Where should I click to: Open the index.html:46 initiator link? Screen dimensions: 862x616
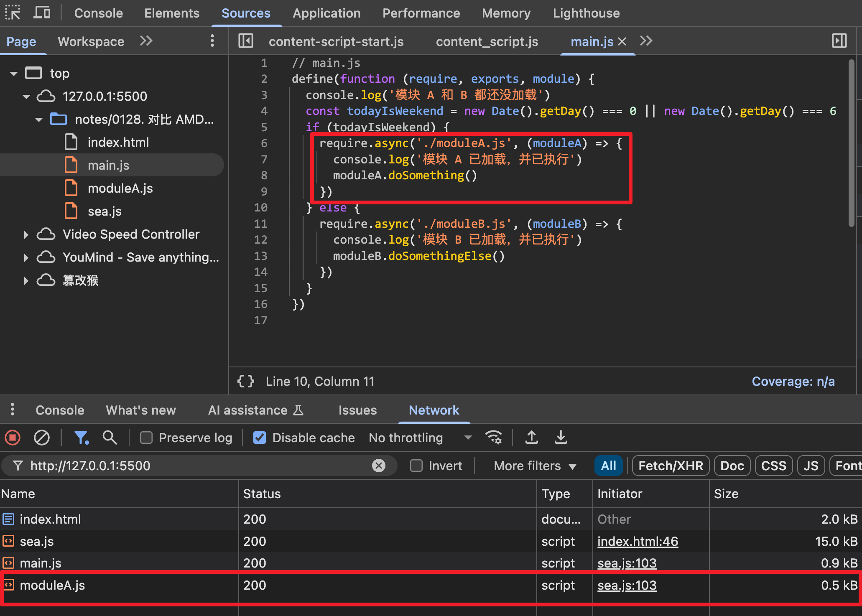pyautogui.click(x=638, y=541)
